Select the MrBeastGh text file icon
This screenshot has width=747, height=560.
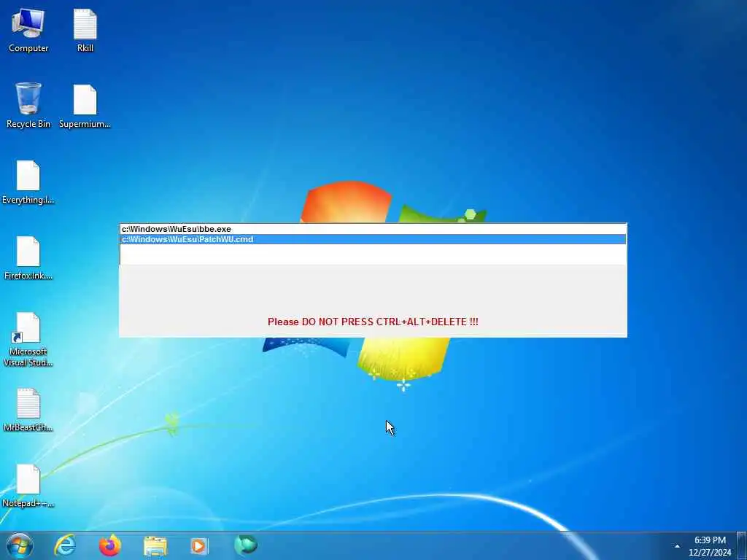point(28,410)
